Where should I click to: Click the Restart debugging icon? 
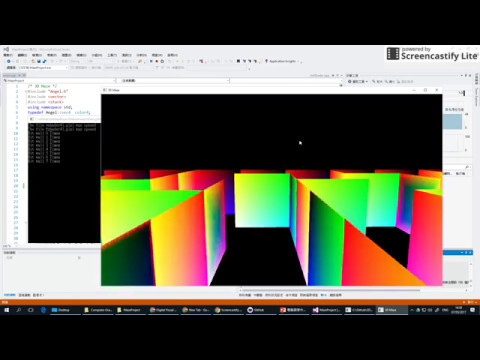[x=162, y=61]
